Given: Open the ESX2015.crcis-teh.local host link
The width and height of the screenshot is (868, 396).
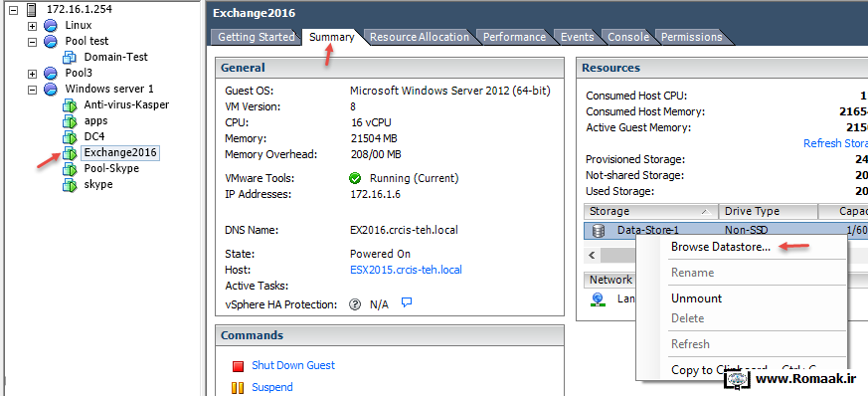Looking at the screenshot, I should (406, 270).
